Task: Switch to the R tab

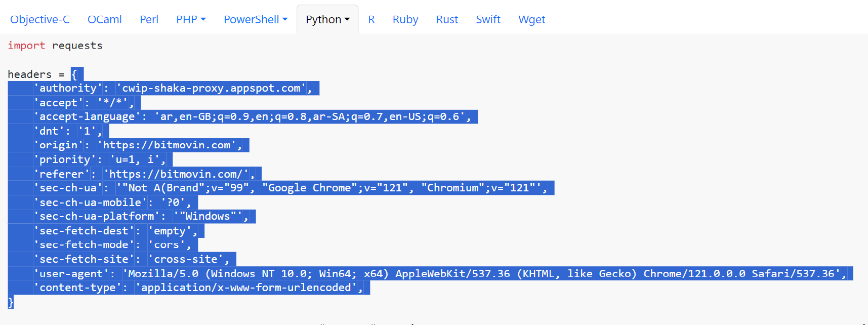Action: 371,20
